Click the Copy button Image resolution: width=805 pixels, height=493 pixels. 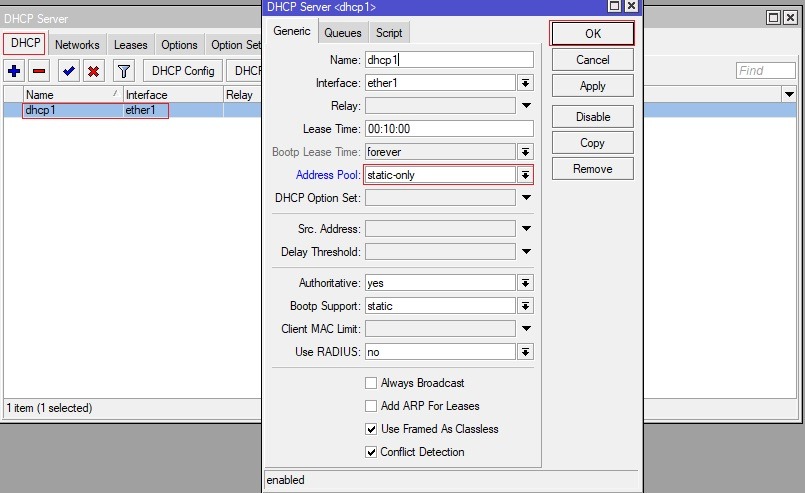coord(592,143)
